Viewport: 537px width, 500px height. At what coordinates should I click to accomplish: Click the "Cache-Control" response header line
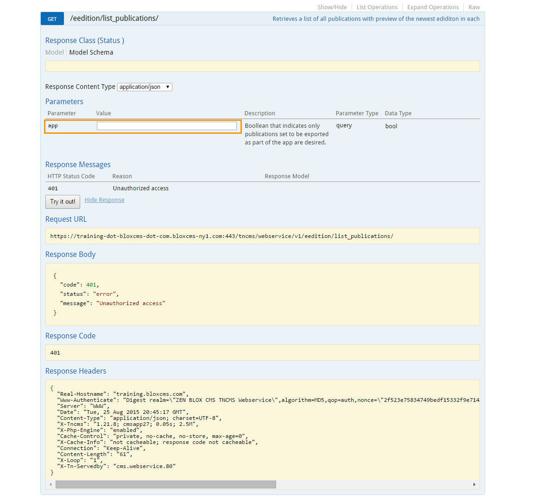click(x=152, y=436)
